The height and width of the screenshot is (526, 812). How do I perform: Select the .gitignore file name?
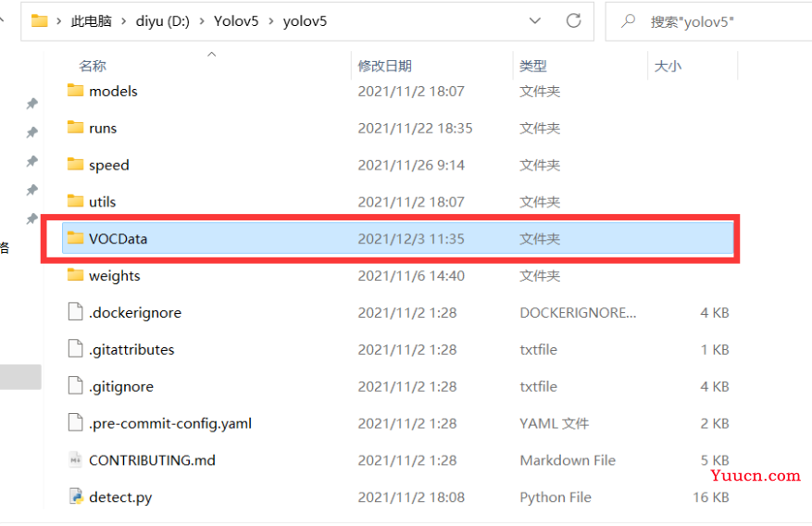(x=120, y=386)
